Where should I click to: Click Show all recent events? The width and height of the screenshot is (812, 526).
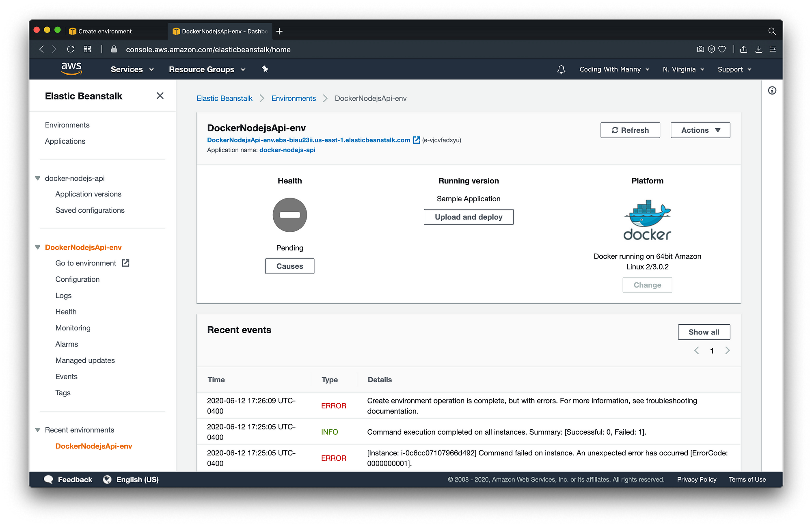[x=704, y=332]
